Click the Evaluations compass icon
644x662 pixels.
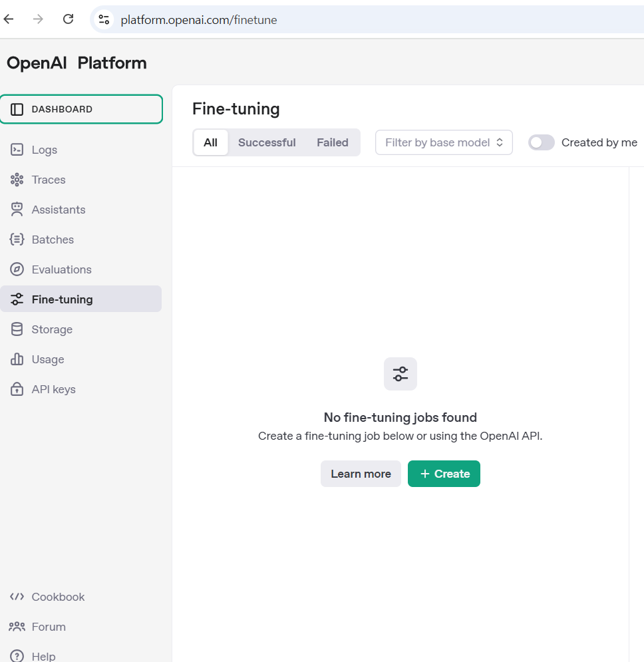coord(17,269)
